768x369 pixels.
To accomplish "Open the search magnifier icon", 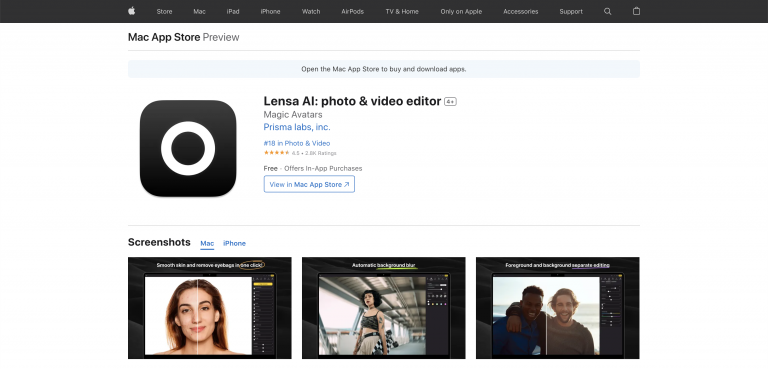I will point(607,11).
